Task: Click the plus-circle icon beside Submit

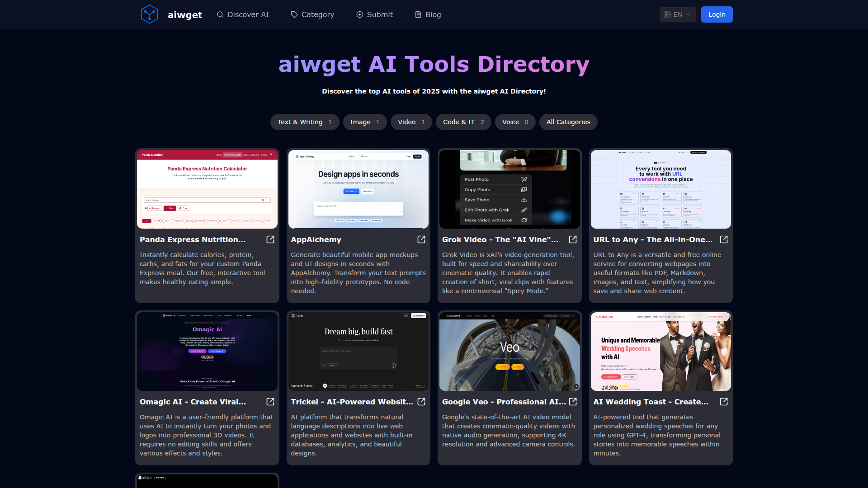Action: 360,14
